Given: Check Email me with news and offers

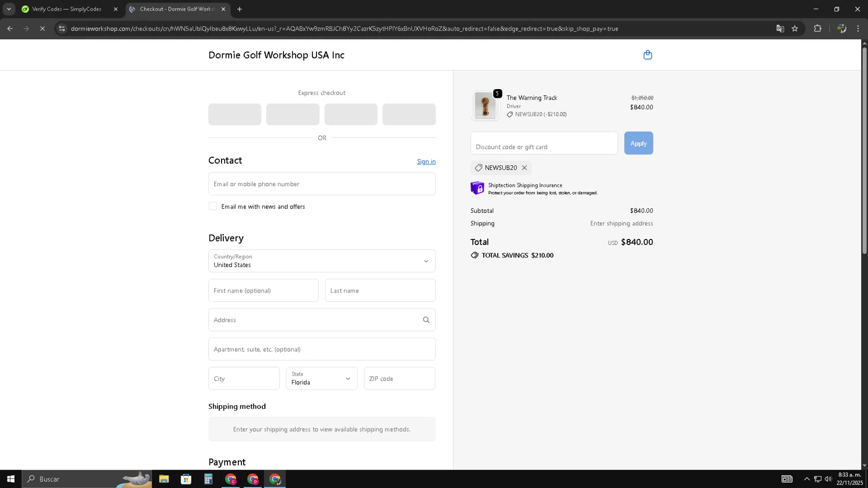Looking at the screenshot, I should point(213,206).
